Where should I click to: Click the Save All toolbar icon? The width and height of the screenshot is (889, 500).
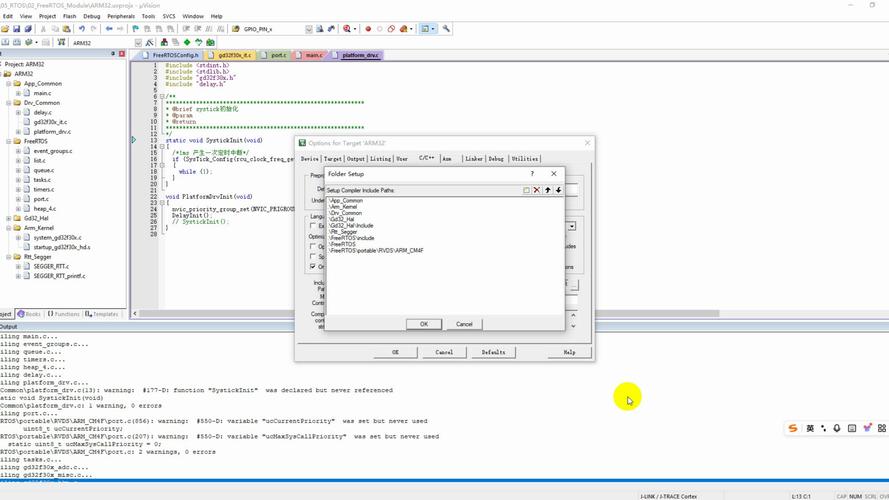tap(28, 29)
